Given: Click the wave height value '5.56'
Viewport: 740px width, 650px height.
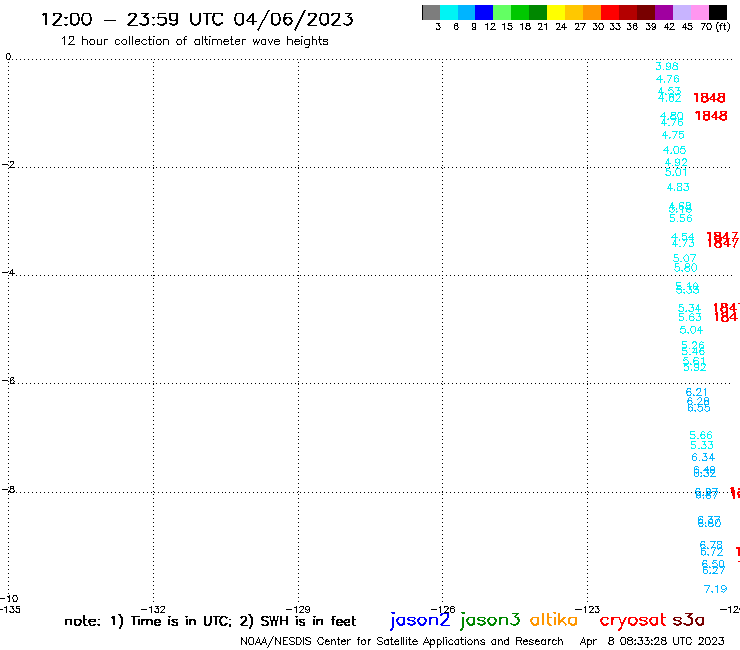Looking at the screenshot, I should tap(681, 218).
